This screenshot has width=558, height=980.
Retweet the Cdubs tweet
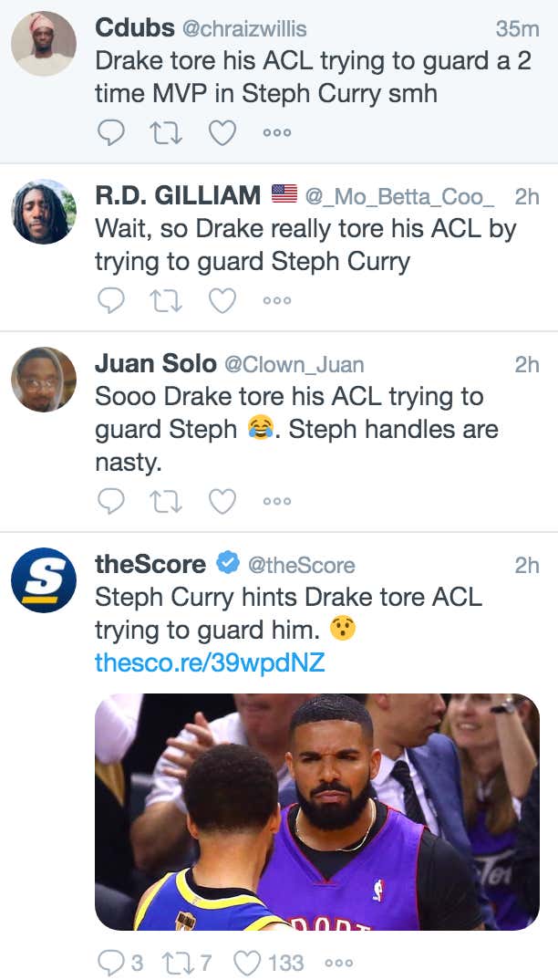click(167, 132)
